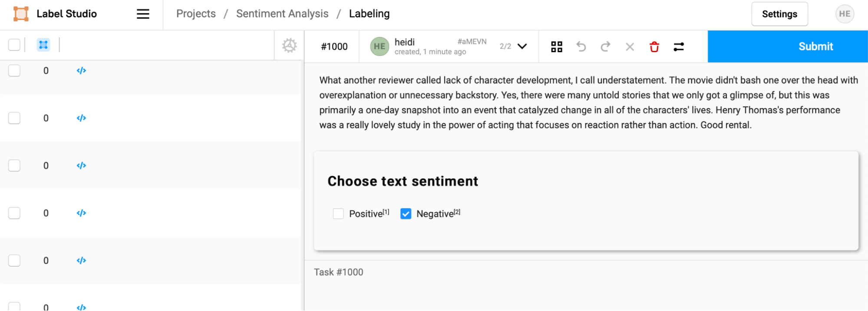Uncheck the Negative sentiment checkbox
This screenshot has height=311, width=868.
[x=406, y=214]
